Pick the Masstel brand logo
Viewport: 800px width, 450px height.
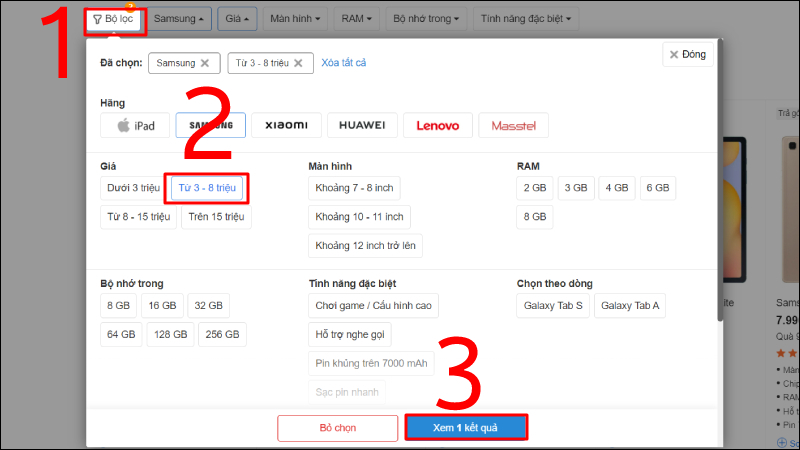click(513, 126)
